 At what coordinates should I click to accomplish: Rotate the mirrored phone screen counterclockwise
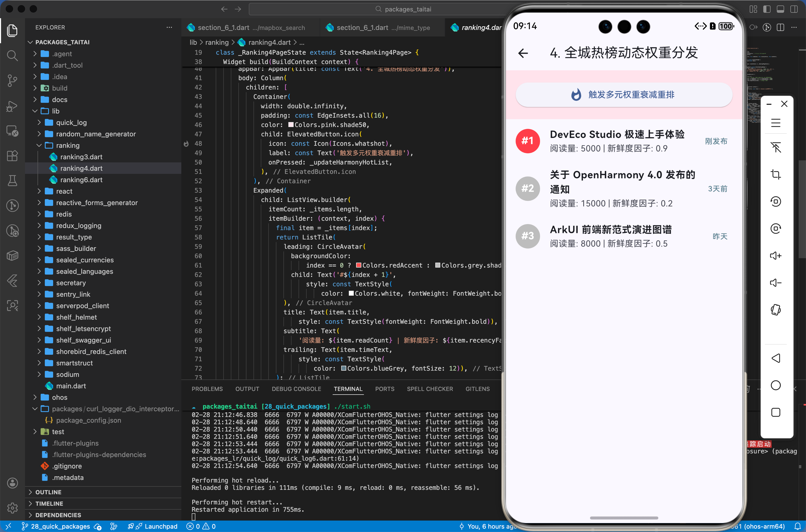pyautogui.click(x=776, y=201)
